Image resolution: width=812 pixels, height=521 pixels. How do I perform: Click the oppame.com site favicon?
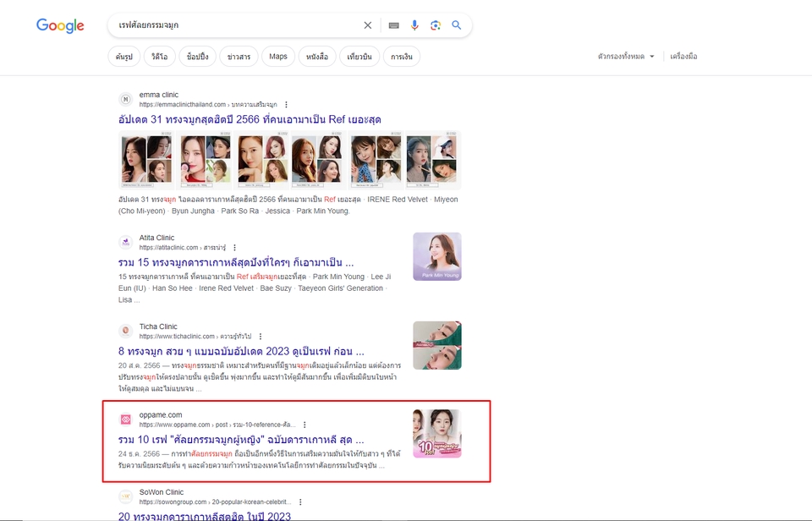[x=125, y=419]
